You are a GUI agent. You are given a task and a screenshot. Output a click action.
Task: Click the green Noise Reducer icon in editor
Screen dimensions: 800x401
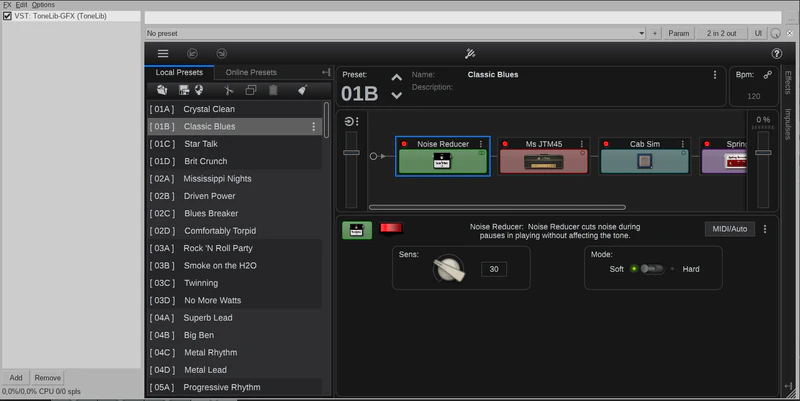point(357,230)
